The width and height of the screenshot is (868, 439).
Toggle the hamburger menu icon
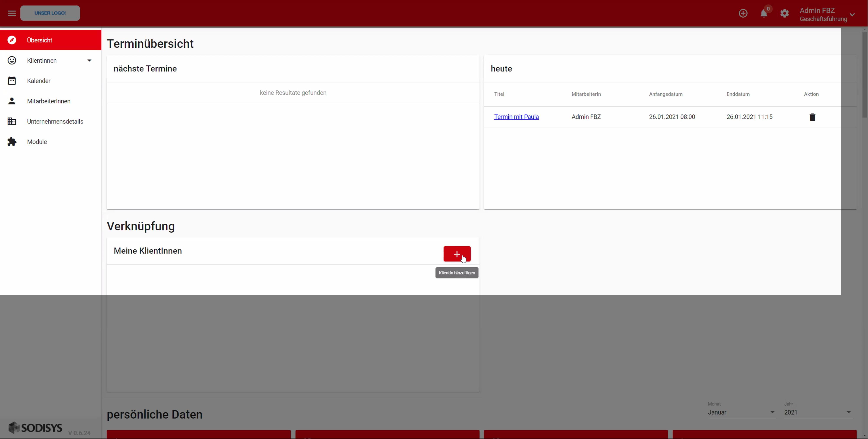[x=12, y=13]
